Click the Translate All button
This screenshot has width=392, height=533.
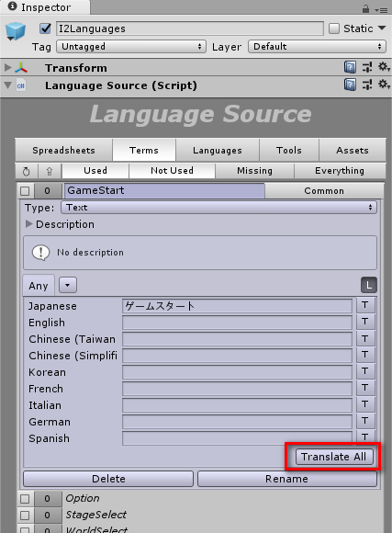(x=334, y=457)
